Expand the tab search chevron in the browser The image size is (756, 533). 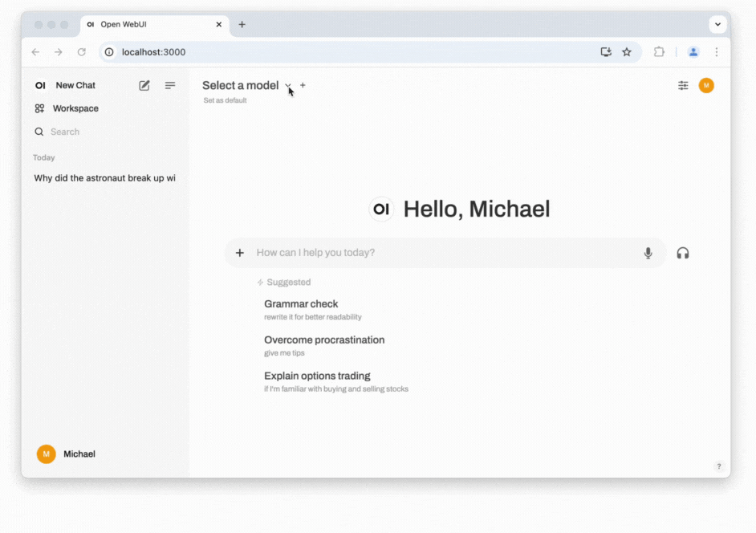pos(717,24)
